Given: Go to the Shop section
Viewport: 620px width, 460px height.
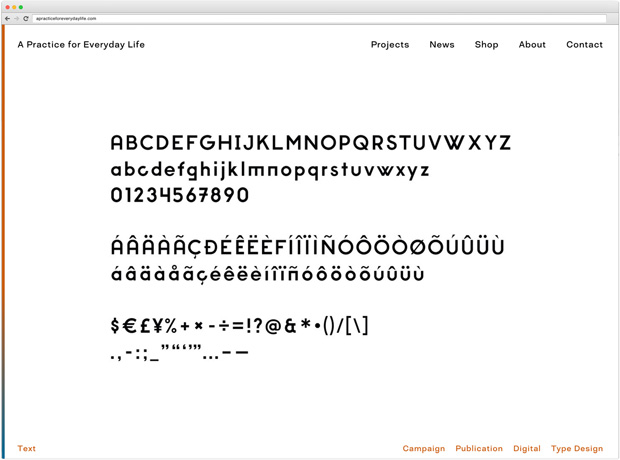Looking at the screenshot, I should pyautogui.click(x=486, y=45).
